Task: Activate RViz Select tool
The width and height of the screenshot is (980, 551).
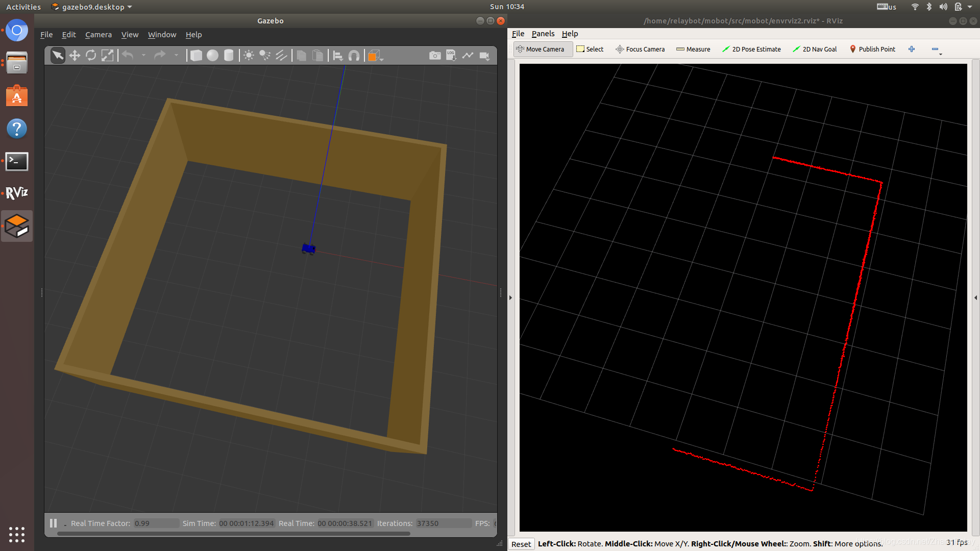Action: (x=590, y=49)
